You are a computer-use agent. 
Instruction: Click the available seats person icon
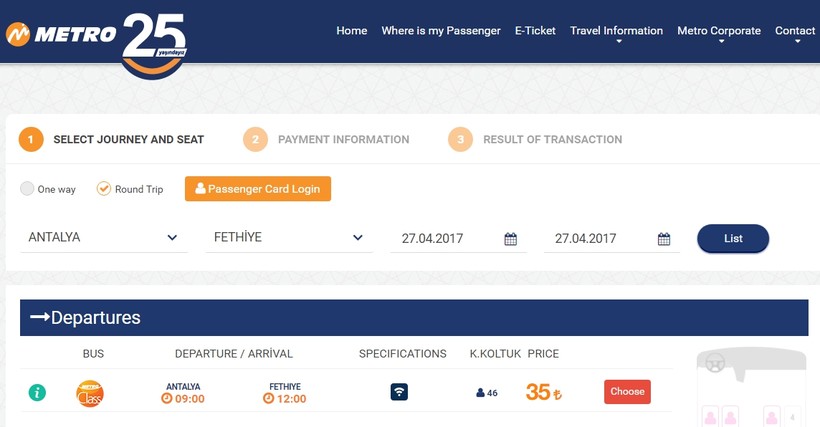[x=480, y=393]
